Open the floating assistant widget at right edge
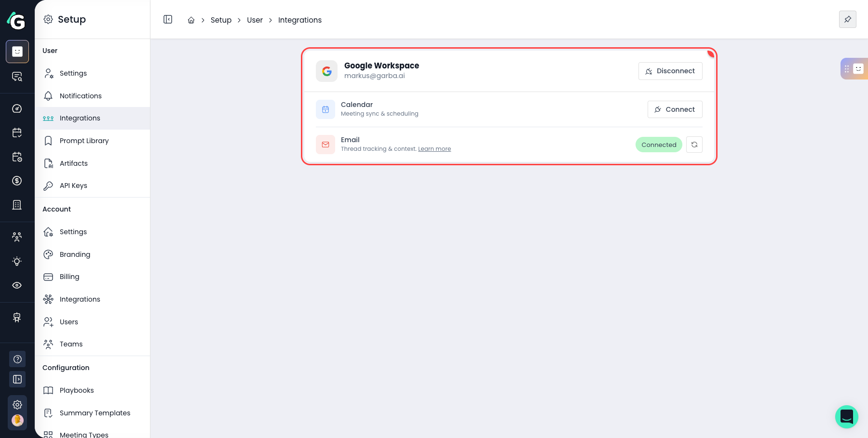The width and height of the screenshot is (868, 438). point(854,69)
